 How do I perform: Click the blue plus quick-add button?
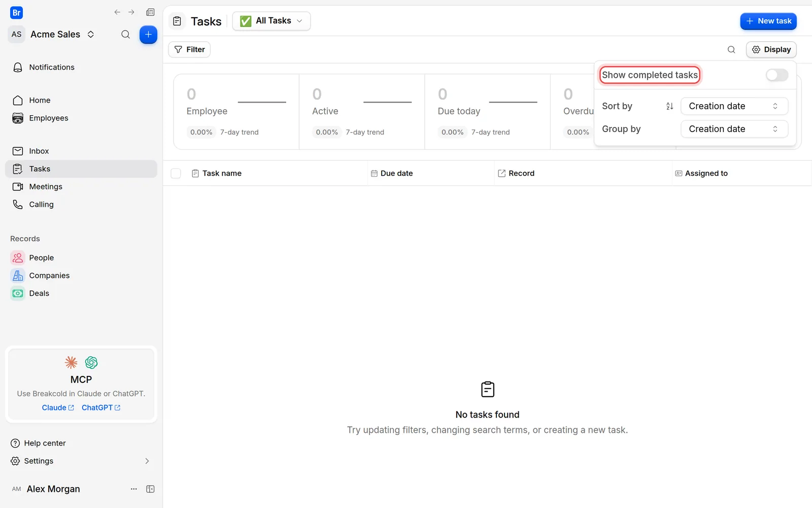(148, 35)
